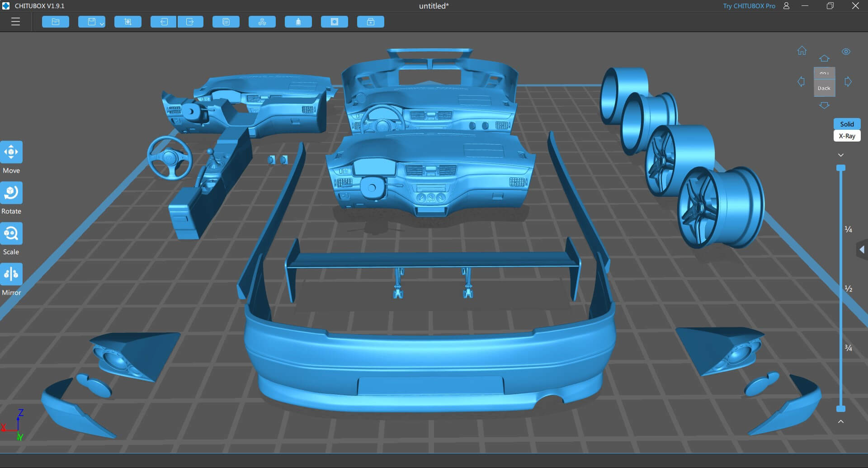Click the open file folder icon

click(x=56, y=22)
